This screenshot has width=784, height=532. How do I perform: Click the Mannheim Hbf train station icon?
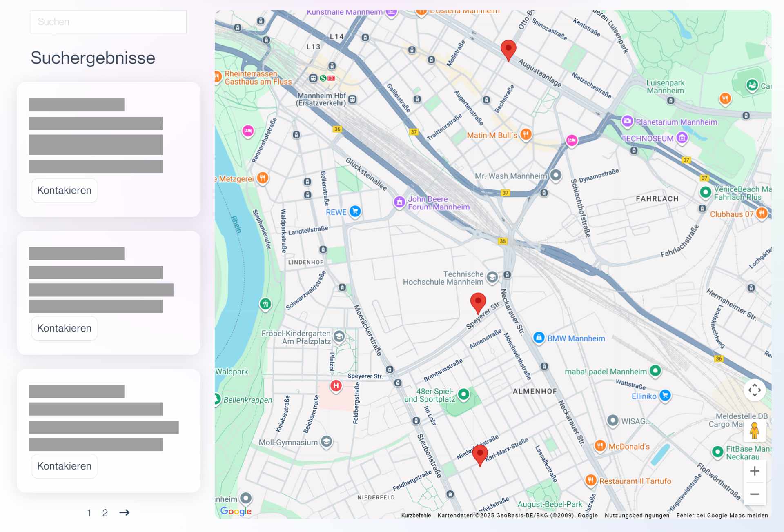tap(353, 99)
